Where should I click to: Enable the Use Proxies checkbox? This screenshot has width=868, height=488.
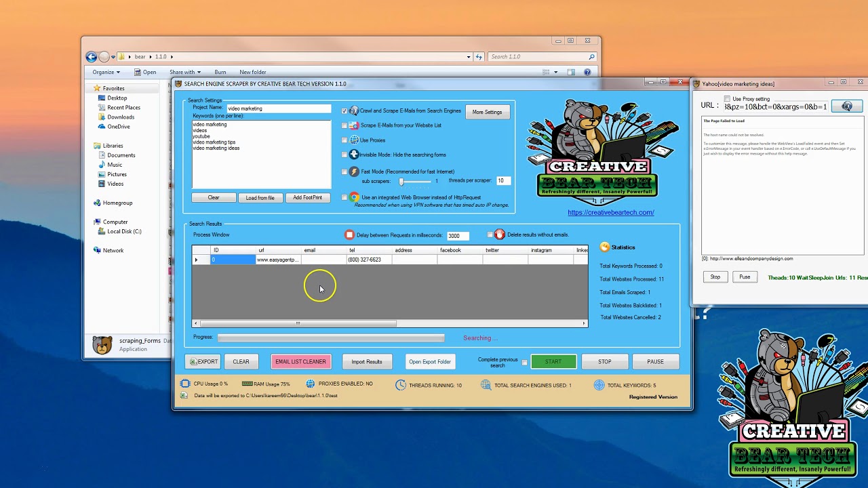click(x=344, y=140)
